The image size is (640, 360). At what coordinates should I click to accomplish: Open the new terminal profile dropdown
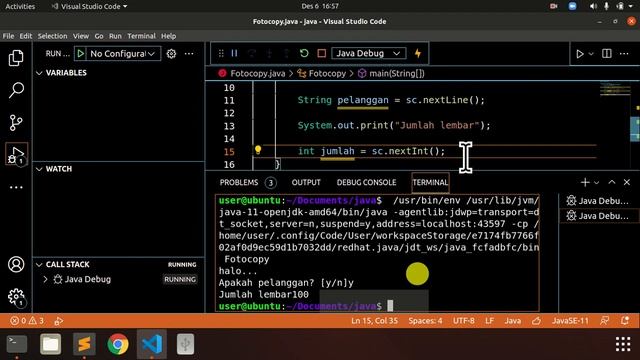click(596, 182)
